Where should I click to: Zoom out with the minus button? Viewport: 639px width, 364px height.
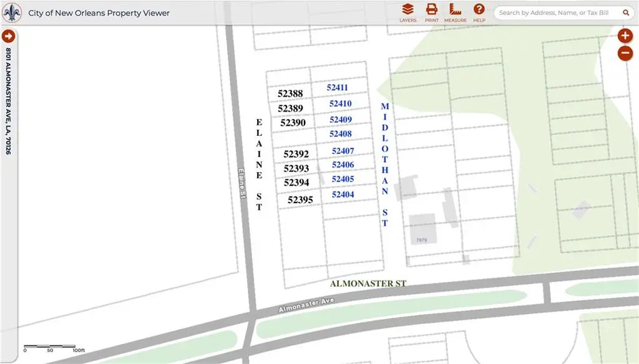tap(625, 54)
